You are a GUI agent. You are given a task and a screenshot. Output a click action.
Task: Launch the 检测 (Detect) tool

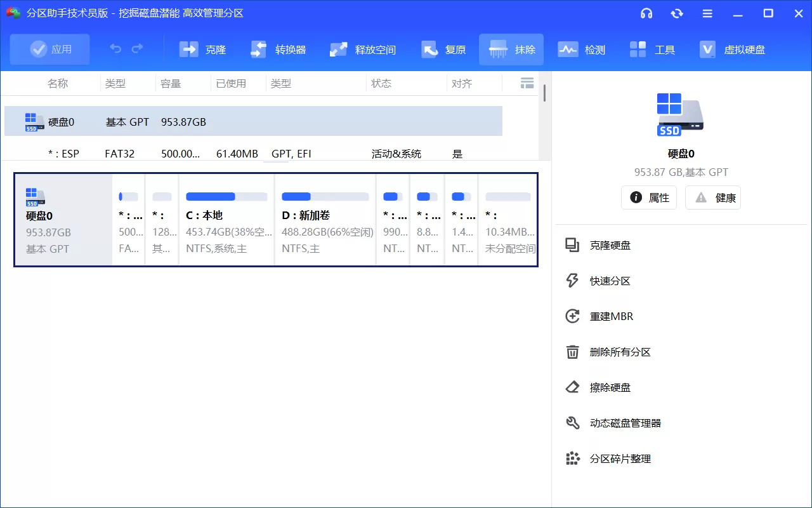[x=582, y=49]
